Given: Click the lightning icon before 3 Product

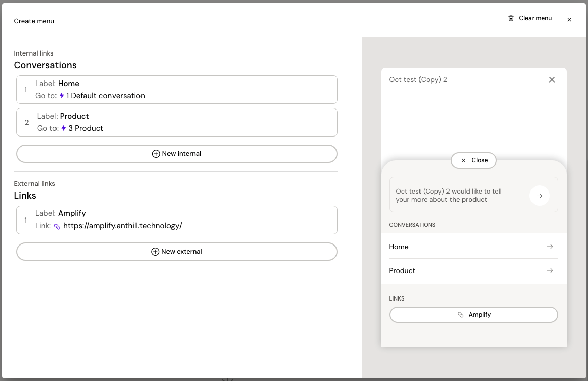Looking at the screenshot, I should click(64, 128).
